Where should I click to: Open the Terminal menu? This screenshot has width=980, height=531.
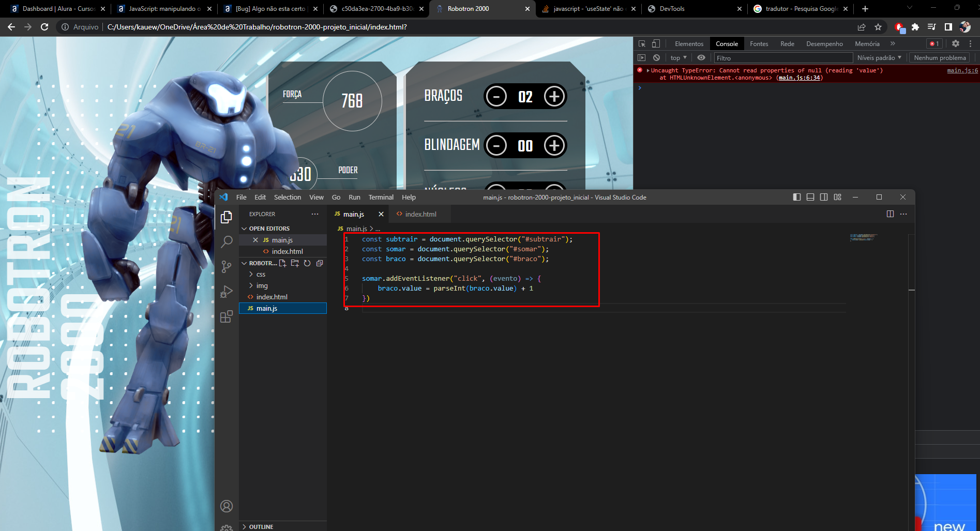381,197
